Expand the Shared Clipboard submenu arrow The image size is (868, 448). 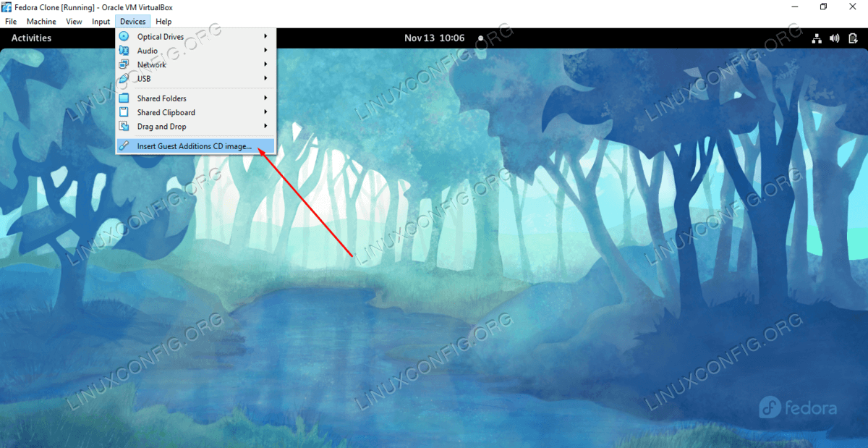(265, 112)
